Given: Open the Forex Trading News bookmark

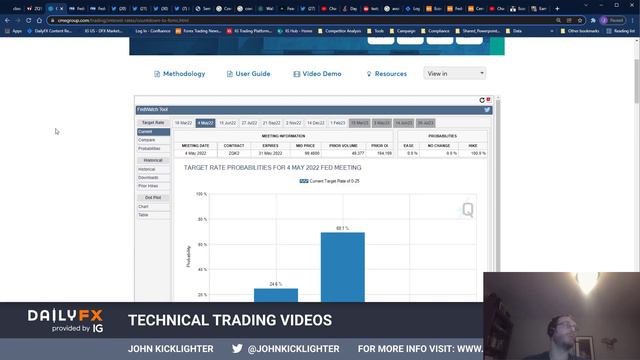Looking at the screenshot, I should click(198, 31).
